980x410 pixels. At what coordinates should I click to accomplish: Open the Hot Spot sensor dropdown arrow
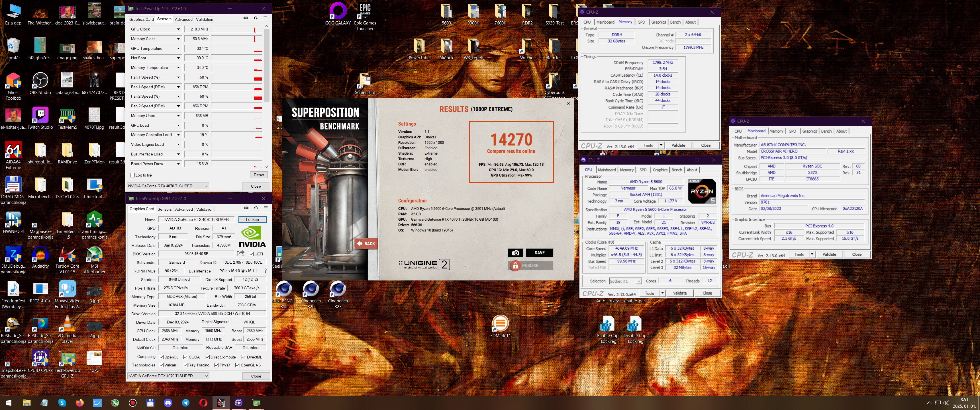178,58
